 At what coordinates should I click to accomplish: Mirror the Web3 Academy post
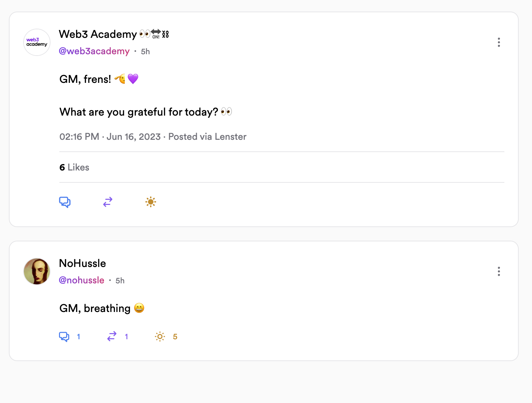pyautogui.click(x=108, y=202)
